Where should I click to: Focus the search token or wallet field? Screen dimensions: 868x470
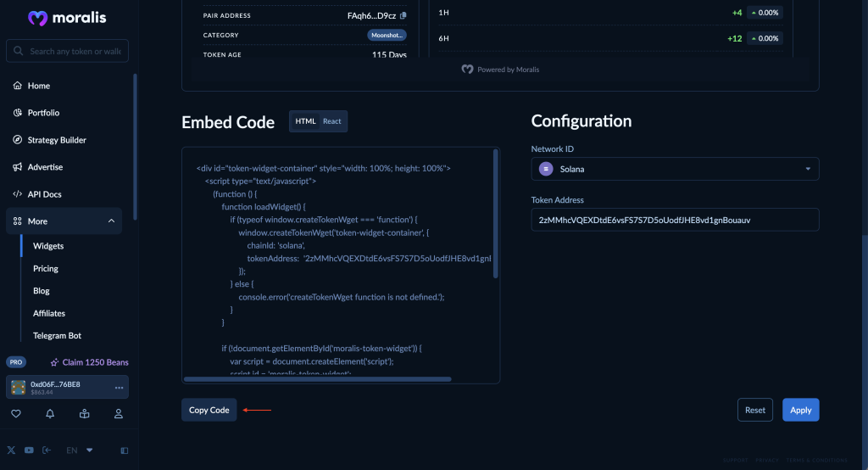pos(67,51)
